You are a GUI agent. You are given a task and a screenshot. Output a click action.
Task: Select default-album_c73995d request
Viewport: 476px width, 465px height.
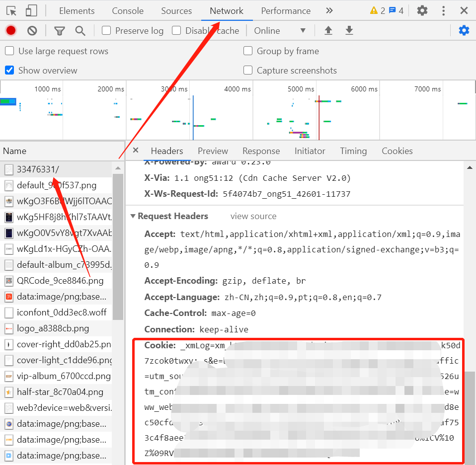click(x=56, y=265)
